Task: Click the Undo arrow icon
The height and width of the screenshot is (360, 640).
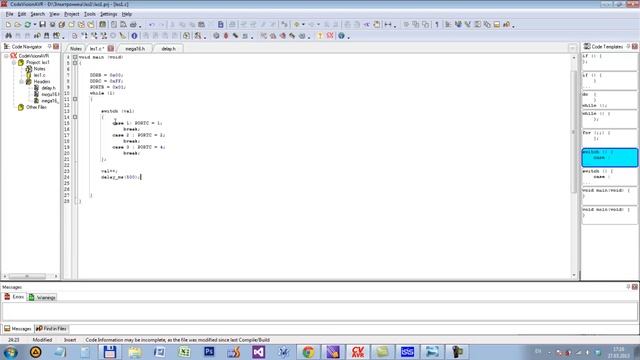Action: tap(151, 25)
